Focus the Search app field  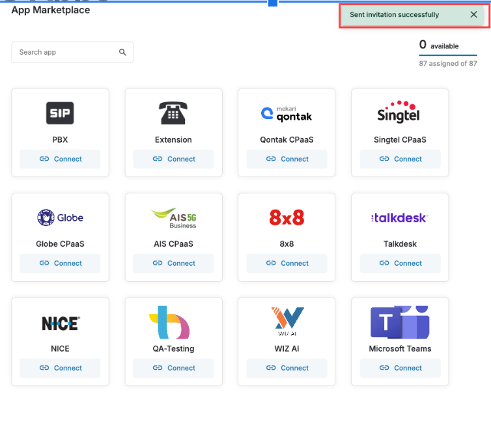72,52
